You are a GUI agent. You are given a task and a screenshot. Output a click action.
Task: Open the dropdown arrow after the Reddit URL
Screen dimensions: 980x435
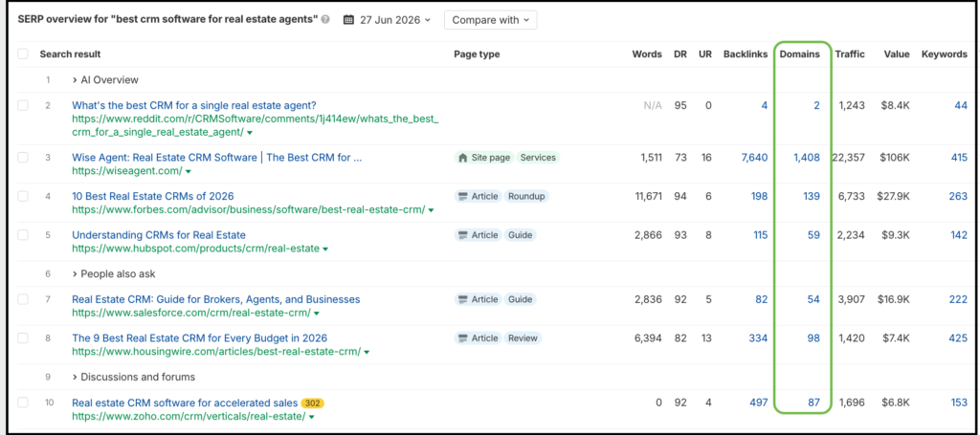click(250, 133)
